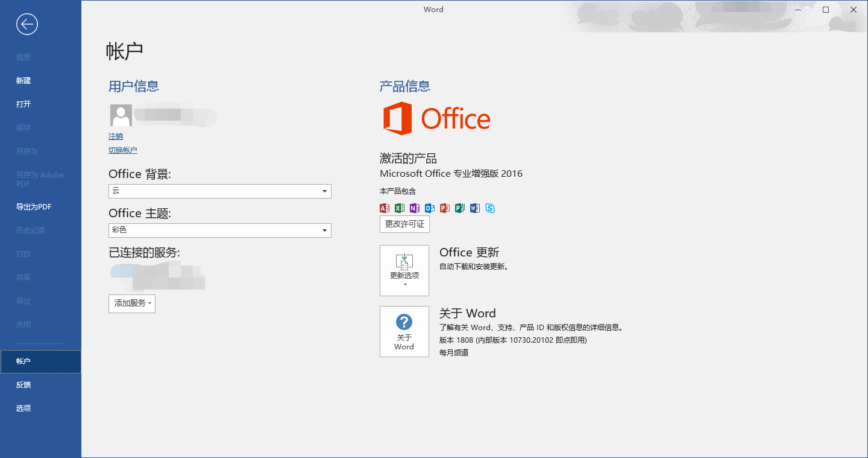Screen dimensions: 868x458
Task: Close the Word window
Action: [x=854, y=10]
